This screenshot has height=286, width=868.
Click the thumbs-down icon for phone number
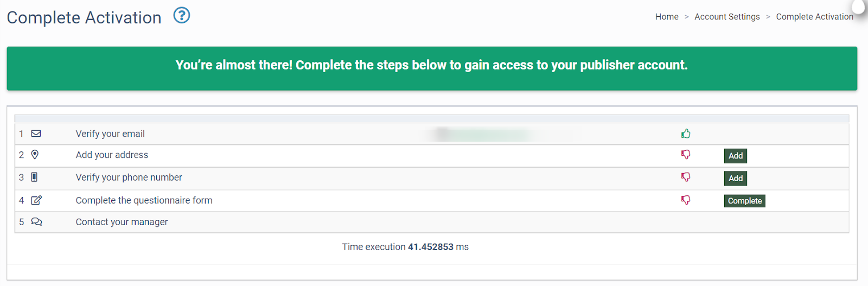[686, 177]
